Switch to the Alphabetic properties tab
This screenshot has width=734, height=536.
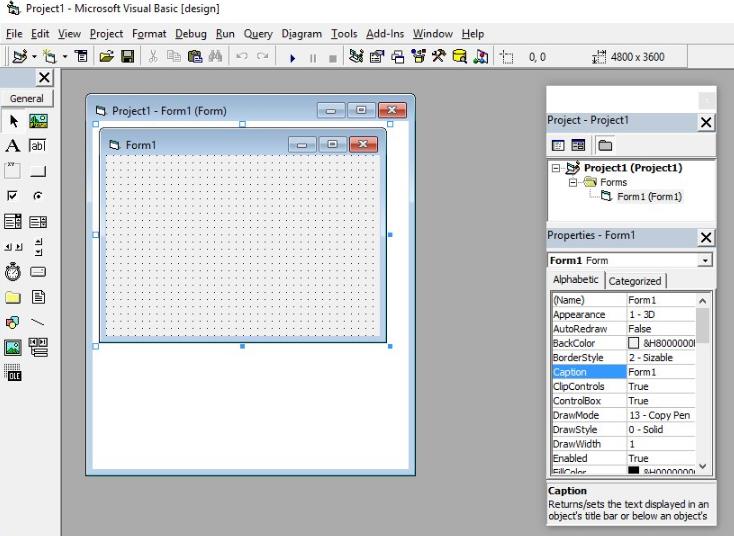[576, 279]
